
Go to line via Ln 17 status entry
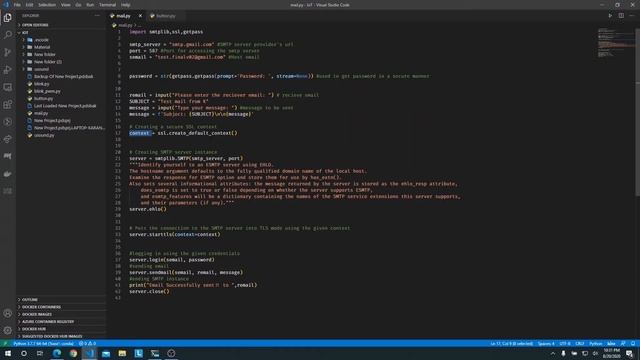[512, 344]
